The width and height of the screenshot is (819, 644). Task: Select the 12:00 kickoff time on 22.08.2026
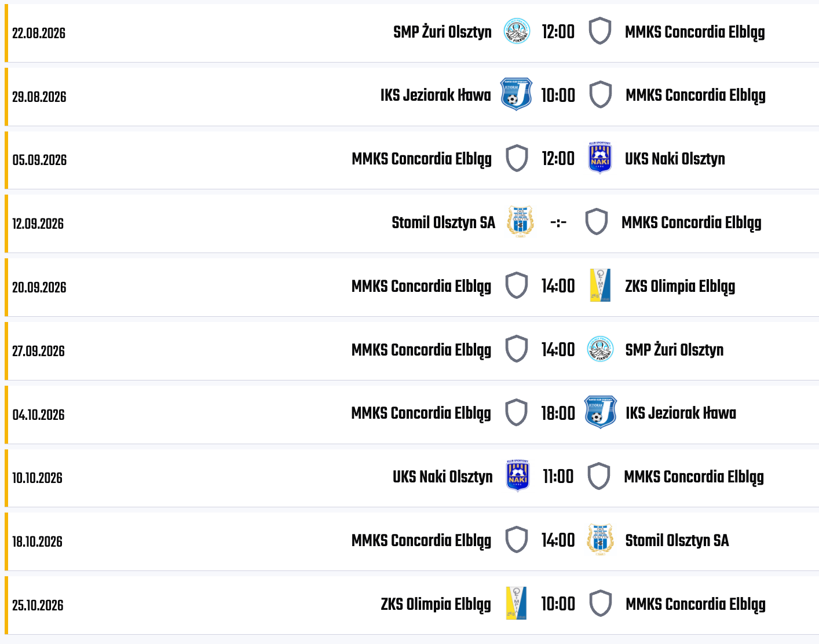(x=558, y=32)
